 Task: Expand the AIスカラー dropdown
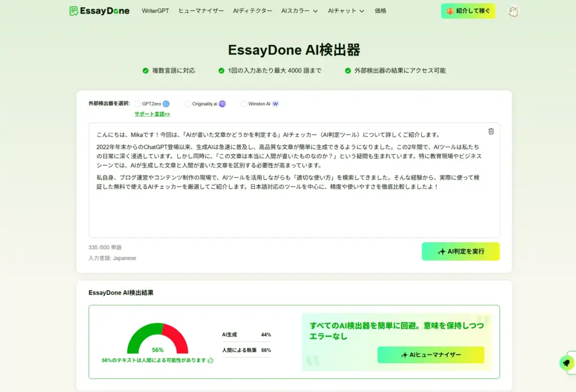pos(299,11)
